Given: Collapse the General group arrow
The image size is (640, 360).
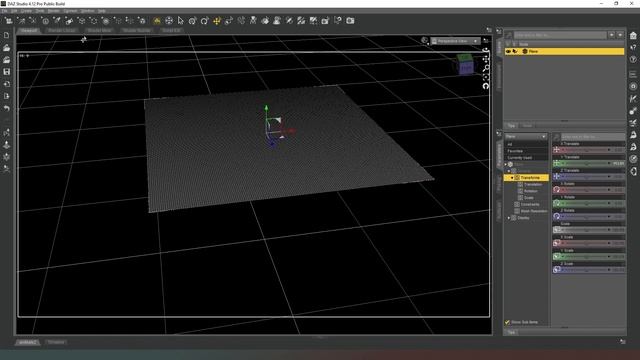Looking at the screenshot, I should click(x=509, y=171).
